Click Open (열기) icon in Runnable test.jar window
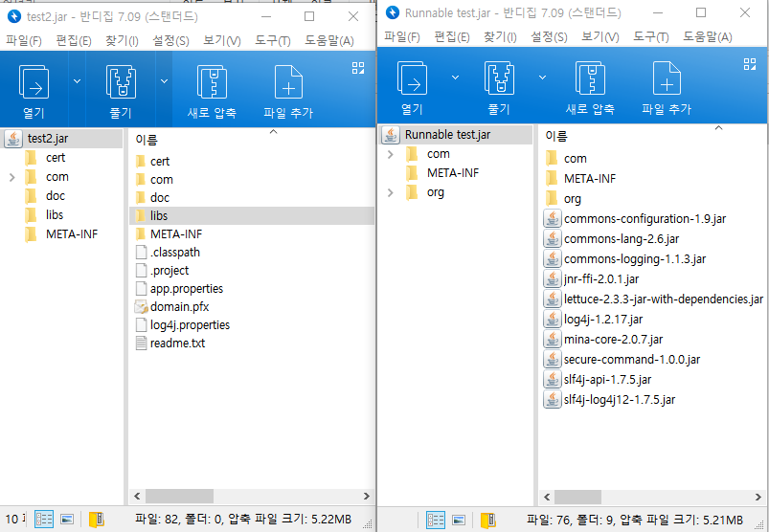 coord(412,78)
